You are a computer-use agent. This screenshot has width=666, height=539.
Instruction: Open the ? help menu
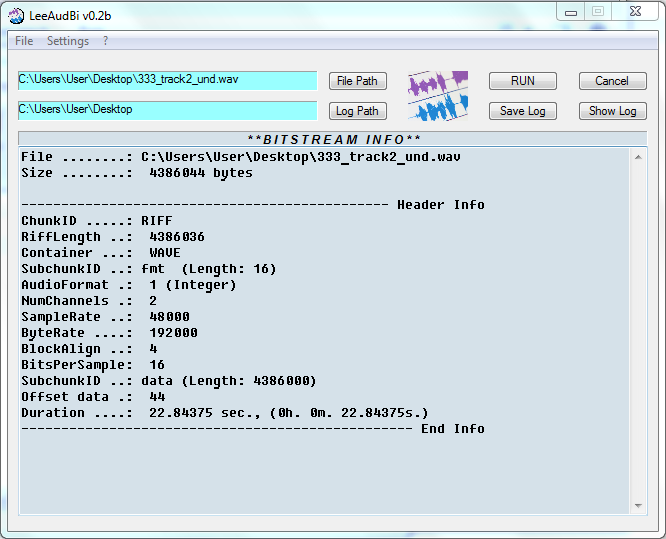[x=105, y=41]
